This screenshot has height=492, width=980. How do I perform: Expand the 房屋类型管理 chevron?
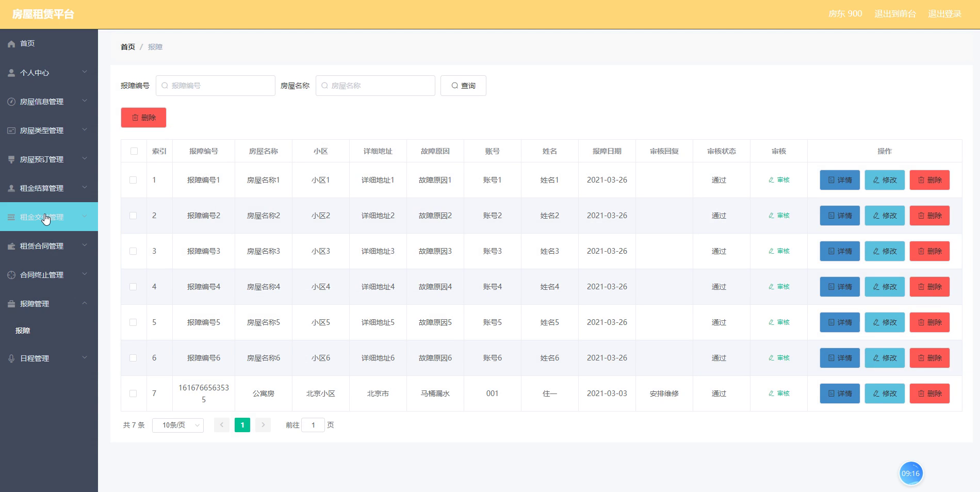tap(85, 130)
